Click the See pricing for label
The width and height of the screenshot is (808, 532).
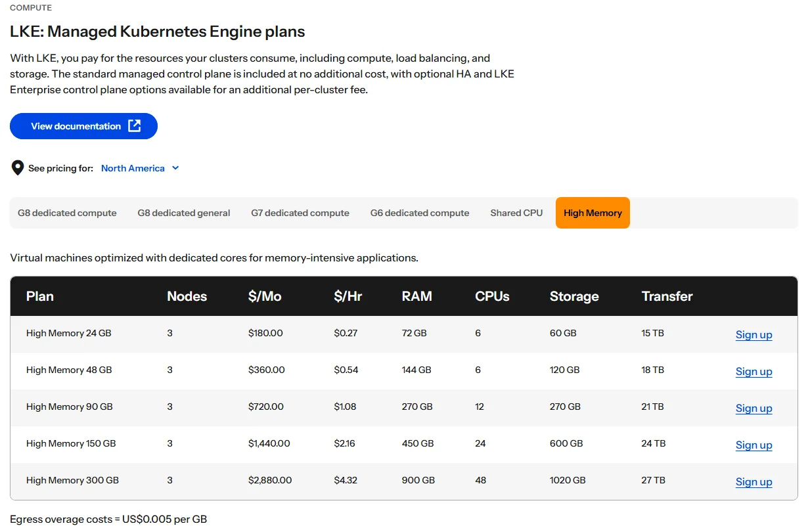[60, 168]
